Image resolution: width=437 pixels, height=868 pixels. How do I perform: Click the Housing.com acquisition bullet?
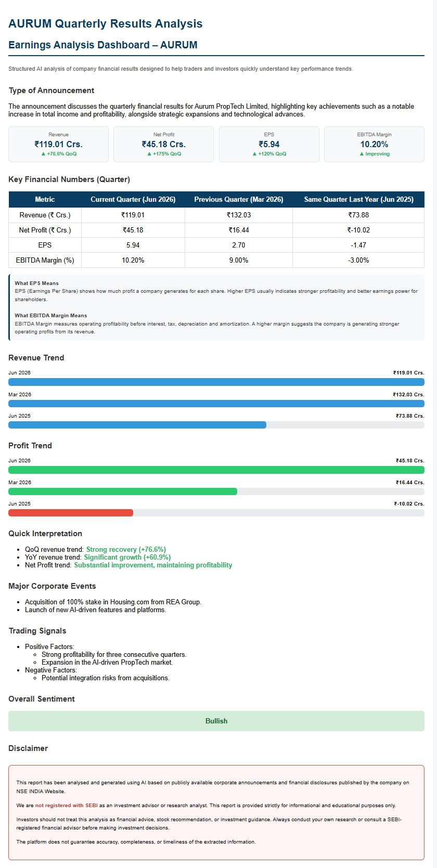pos(113,602)
